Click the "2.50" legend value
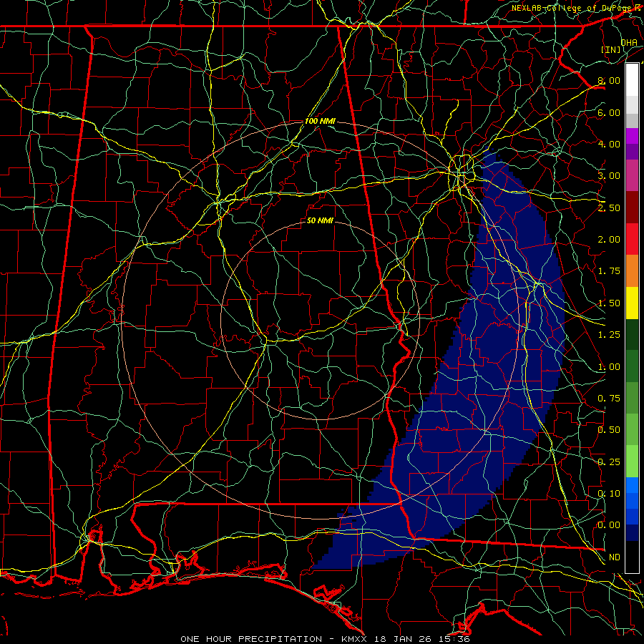The image size is (644, 644). (609, 208)
